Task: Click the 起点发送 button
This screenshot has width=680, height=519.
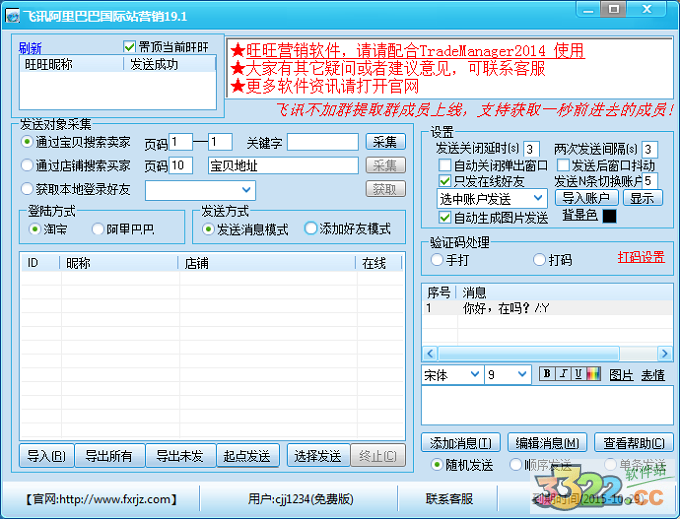Action: [x=246, y=456]
